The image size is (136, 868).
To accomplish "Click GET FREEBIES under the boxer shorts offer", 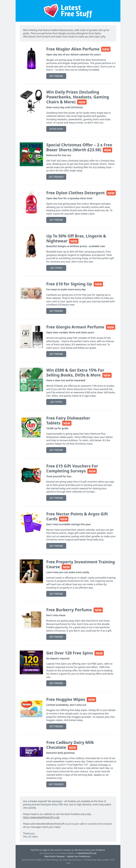I will [x=56, y=177].
